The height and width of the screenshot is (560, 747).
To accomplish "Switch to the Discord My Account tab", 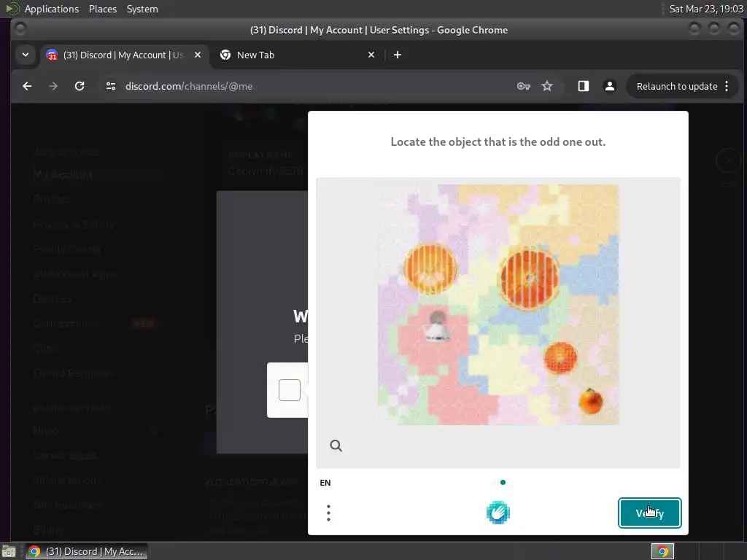I will click(123, 55).
